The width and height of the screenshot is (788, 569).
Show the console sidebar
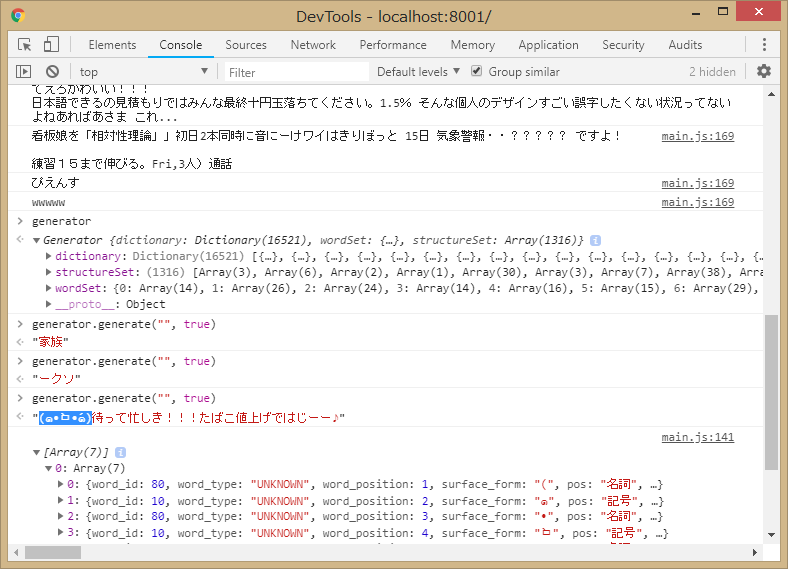(x=24, y=72)
